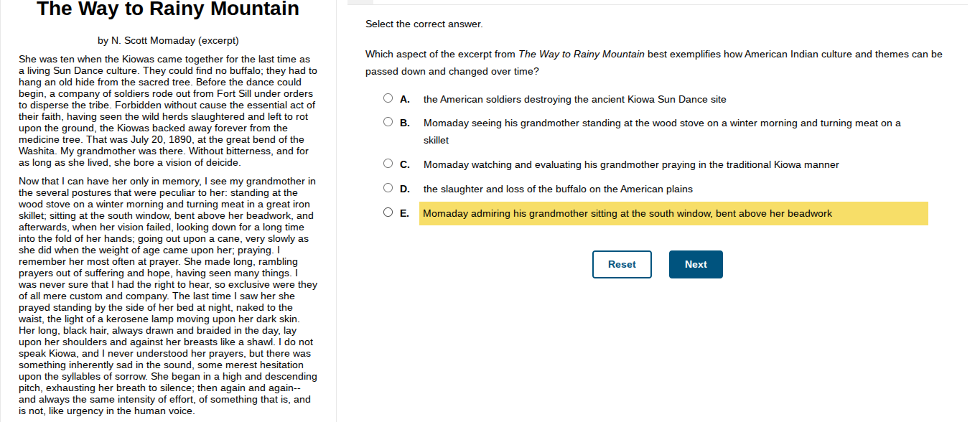This screenshot has height=422, width=980.
Task: Click answer text about buffalo slaughter
Action: pyautogui.click(x=558, y=189)
